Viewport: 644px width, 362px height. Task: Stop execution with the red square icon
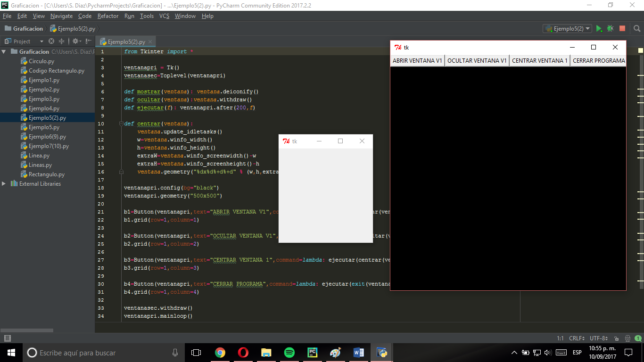622,28
